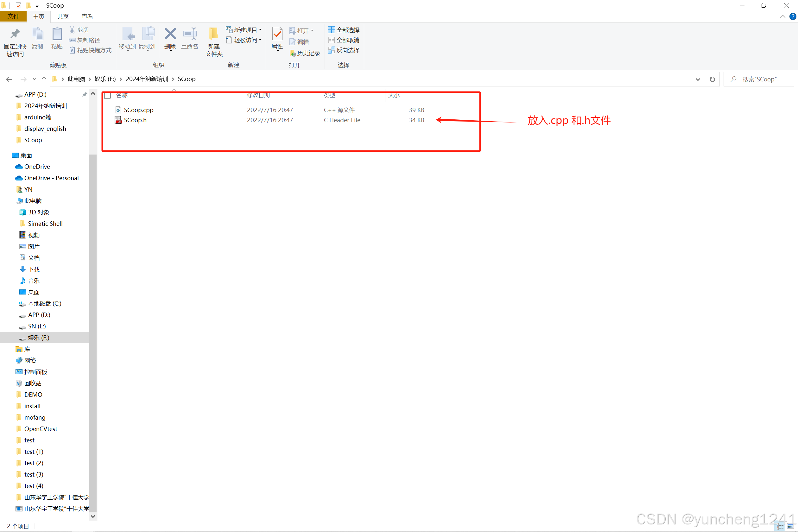Click the refresh icon beside the address bar
The image size is (798, 532).
[712, 79]
